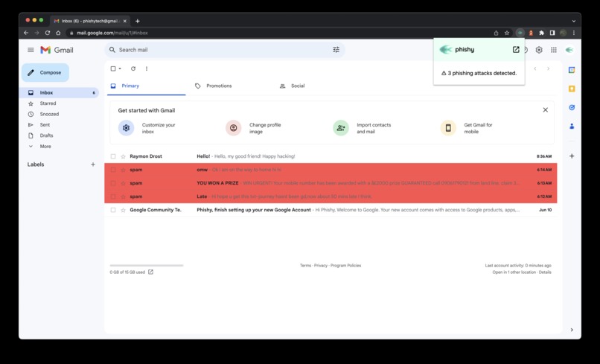
Task: Open the Program Policies link
Action: (x=345, y=265)
